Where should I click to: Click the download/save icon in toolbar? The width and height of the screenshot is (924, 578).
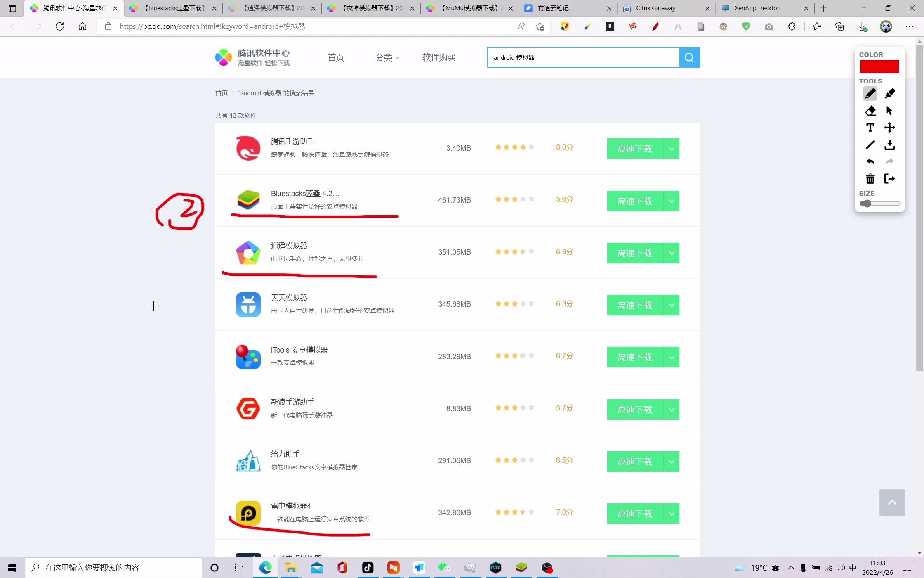tap(889, 144)
